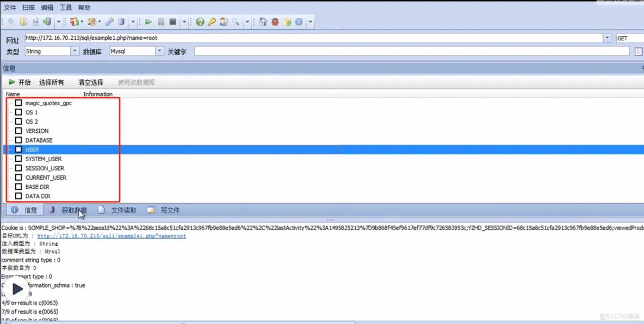Expand dropdown after the stop icon
The image size is (644, 324).
pyautogui.click(x=184, y=22)
